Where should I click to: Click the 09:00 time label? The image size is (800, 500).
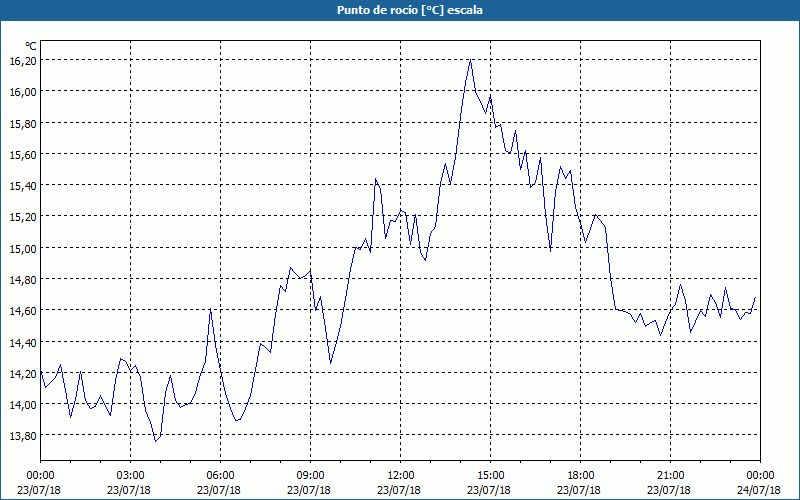pyautogui.click(x=310, y=476)
